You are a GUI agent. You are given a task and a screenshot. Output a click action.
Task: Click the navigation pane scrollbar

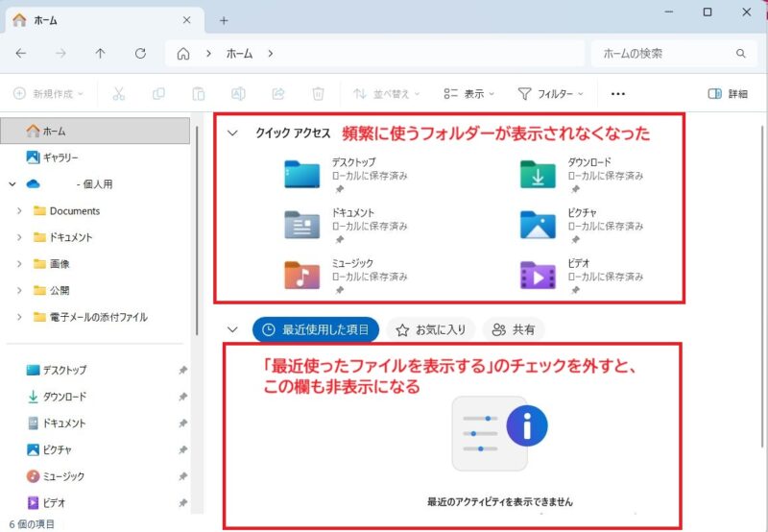pos(197,230)
